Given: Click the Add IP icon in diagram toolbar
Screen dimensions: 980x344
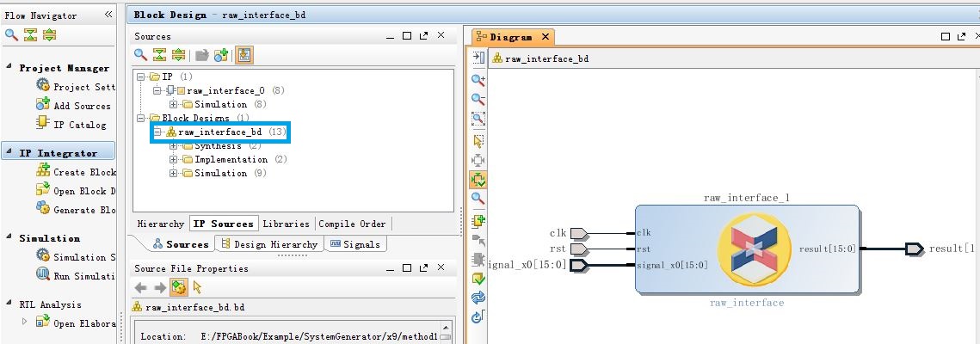Looking at the screenshot, I should coord(478,220).
